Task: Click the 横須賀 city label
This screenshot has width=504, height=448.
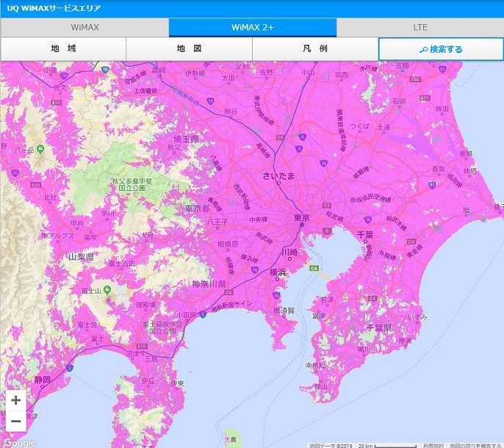Action: tap(284, 311)
